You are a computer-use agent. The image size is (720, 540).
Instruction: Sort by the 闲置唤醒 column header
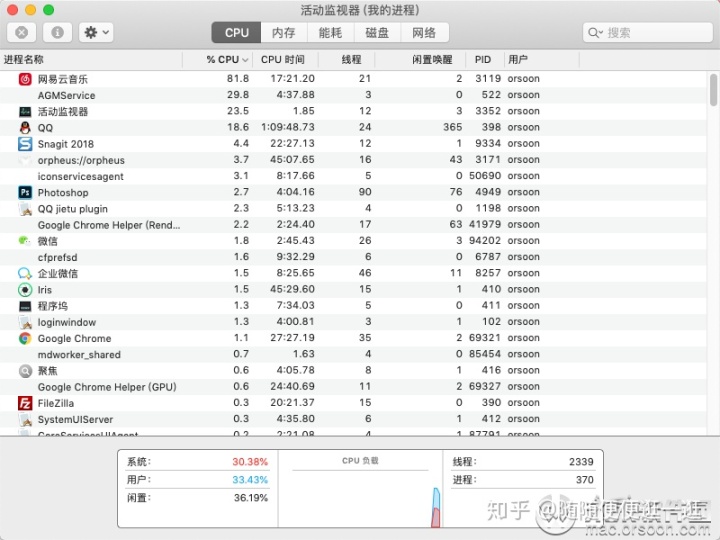tap(420, 60)
